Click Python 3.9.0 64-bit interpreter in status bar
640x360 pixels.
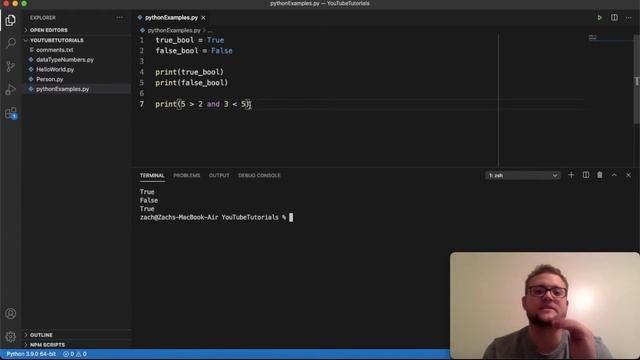click(x=31, y=354)
